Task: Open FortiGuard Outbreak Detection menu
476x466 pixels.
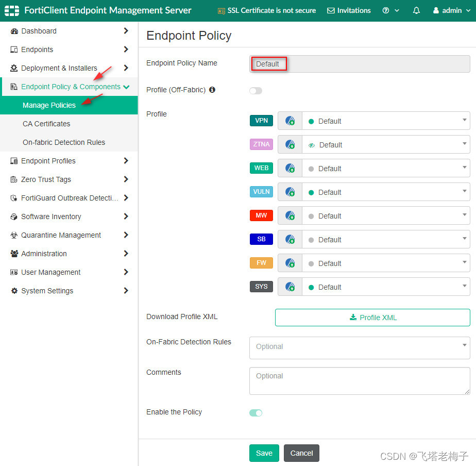Action: point(69,198)
